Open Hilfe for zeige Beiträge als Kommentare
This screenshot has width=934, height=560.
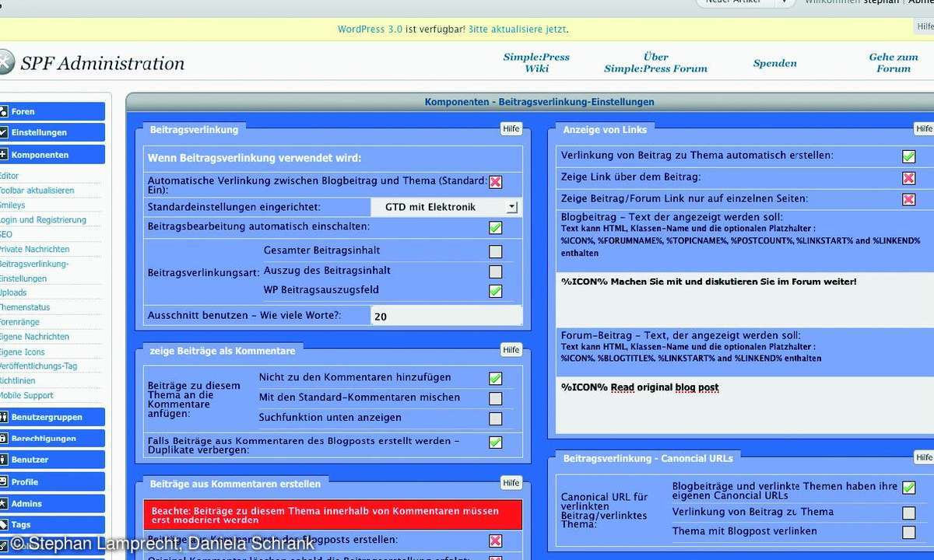[x=511, y=350]
